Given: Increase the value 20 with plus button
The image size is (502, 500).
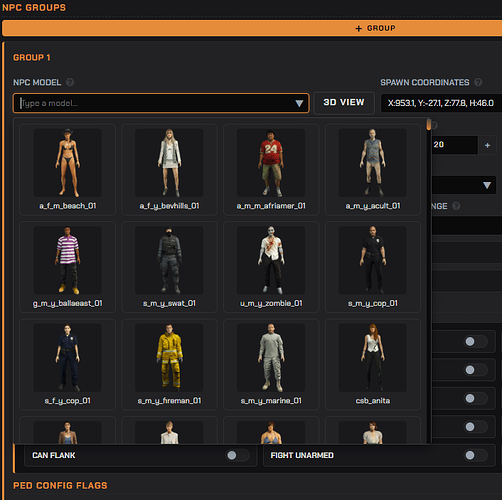Looking at the screenshot, I should (x=487, y=145).
